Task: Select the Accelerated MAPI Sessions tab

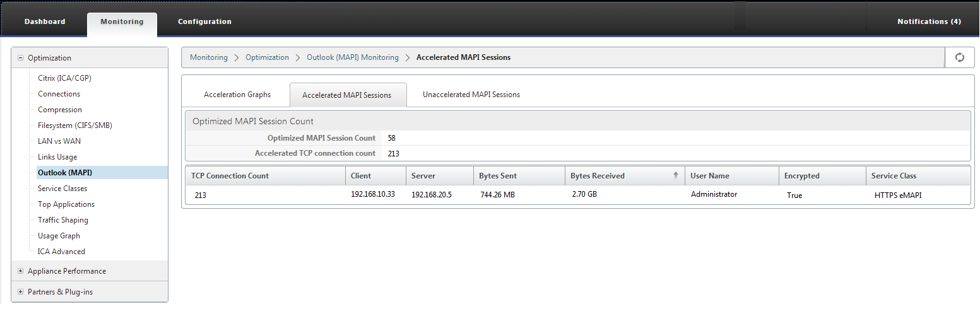Action: (x=347, y=95)
